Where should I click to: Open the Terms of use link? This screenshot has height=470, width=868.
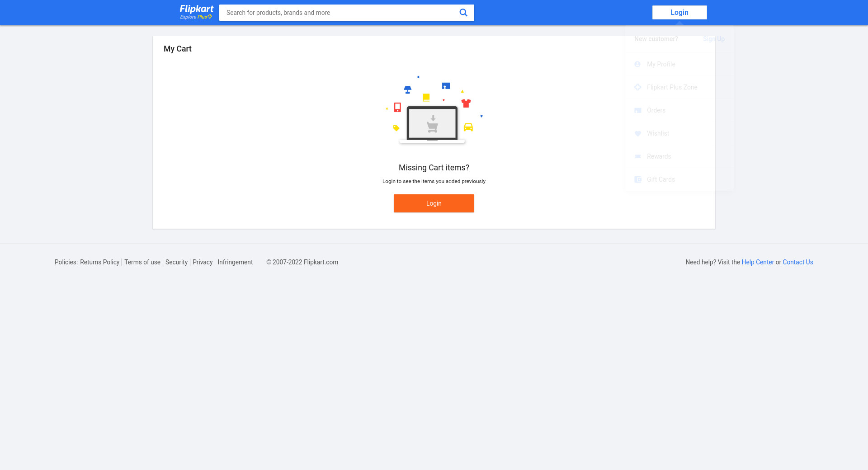pyautogui.click(x=142, y=262)
